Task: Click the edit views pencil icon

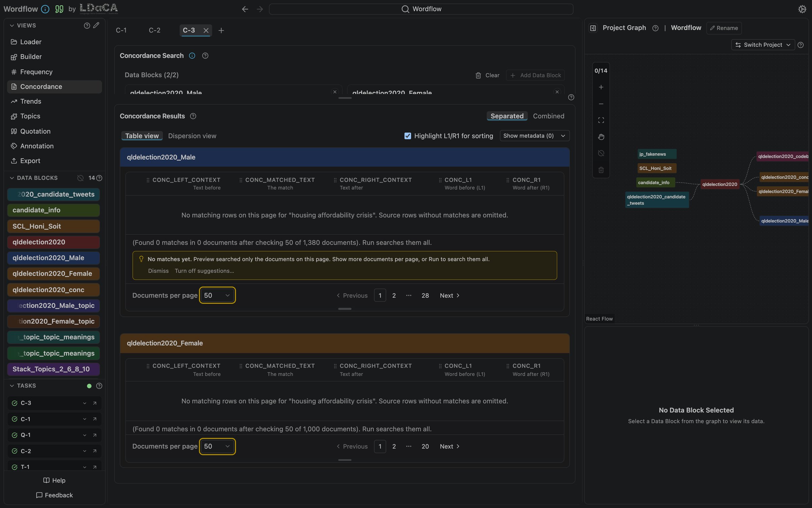Action: [96, 25]
